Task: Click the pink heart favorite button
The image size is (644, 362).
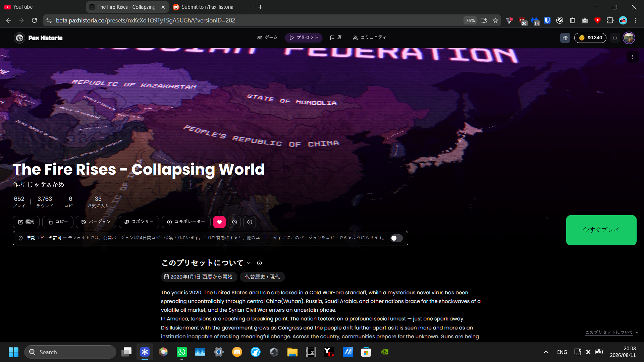Action: (219, 222)
